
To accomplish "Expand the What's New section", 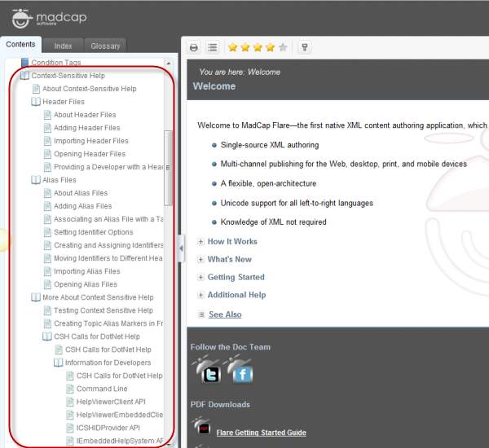I will pyautogui.click(x=201, y=259).
